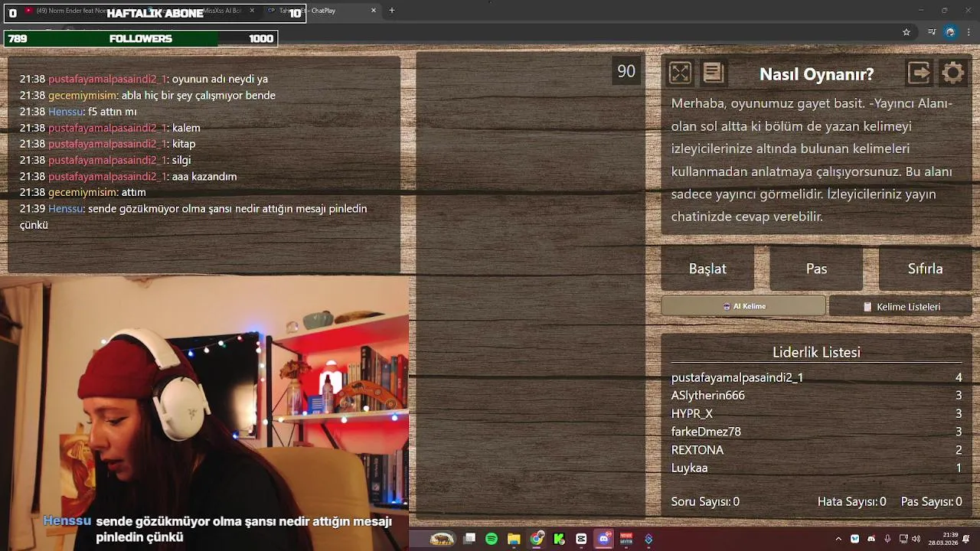Open Chrome from the taskbar
The width and height of the screenshot is (980, 551).
pos(537,539)
